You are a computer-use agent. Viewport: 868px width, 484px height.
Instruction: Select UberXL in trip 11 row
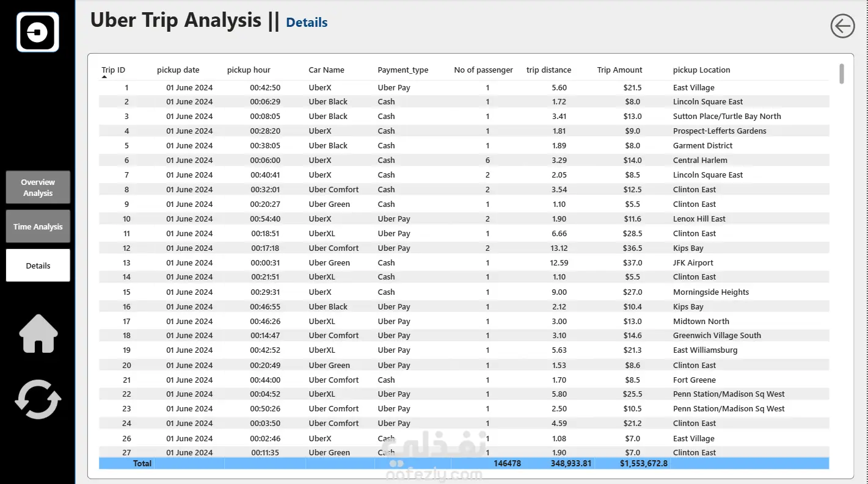coord(322,233)
